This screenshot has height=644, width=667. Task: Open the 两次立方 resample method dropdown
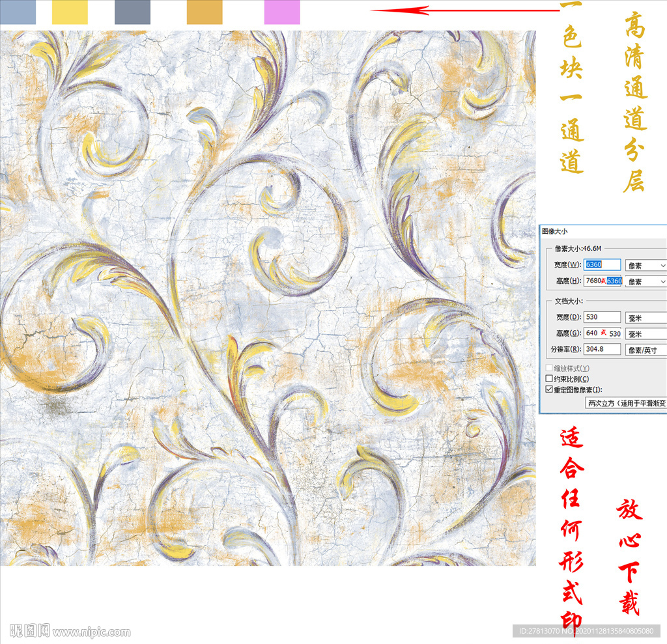626,403
